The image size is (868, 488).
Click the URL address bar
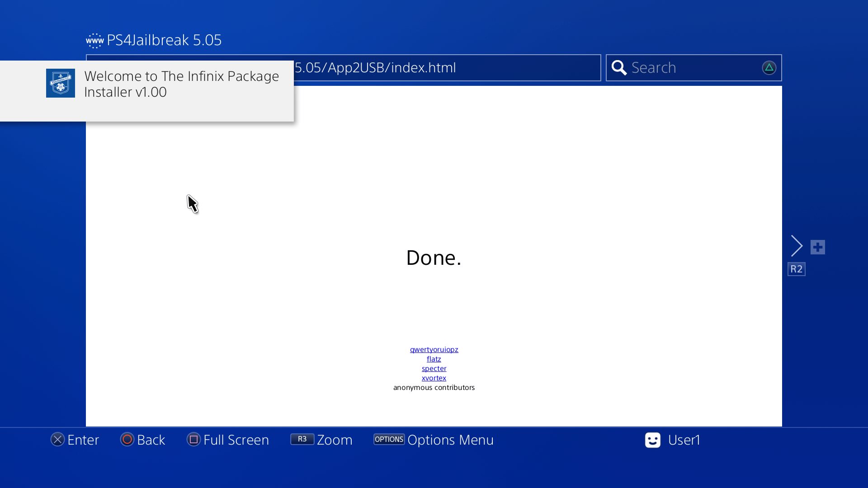(x=344, y=68)
